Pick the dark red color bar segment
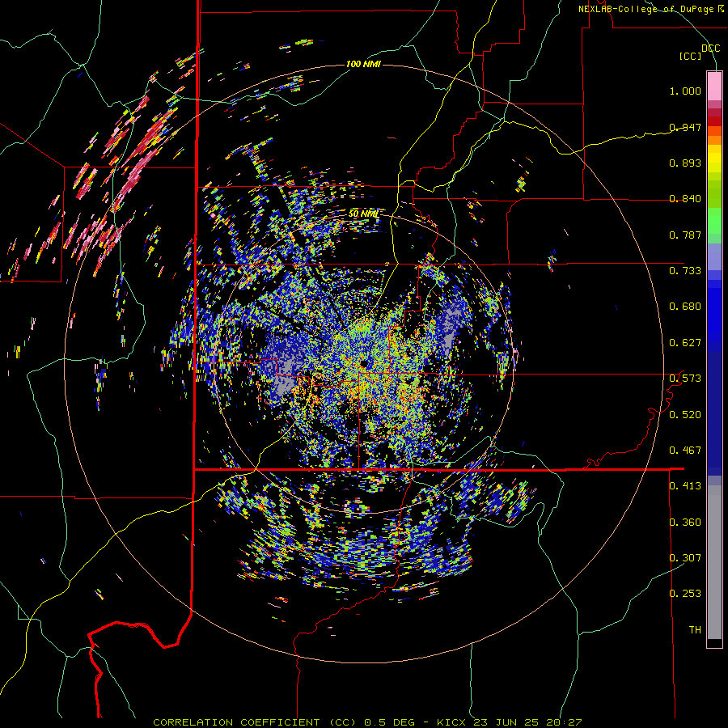The height and width of the screenshot is (728, 728). (714, 112)
